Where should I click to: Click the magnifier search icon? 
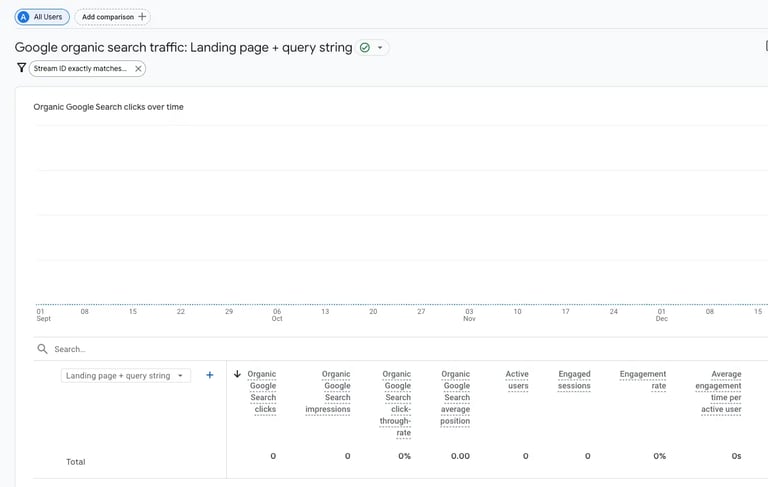pyautogui.click(x=43, y=349)
